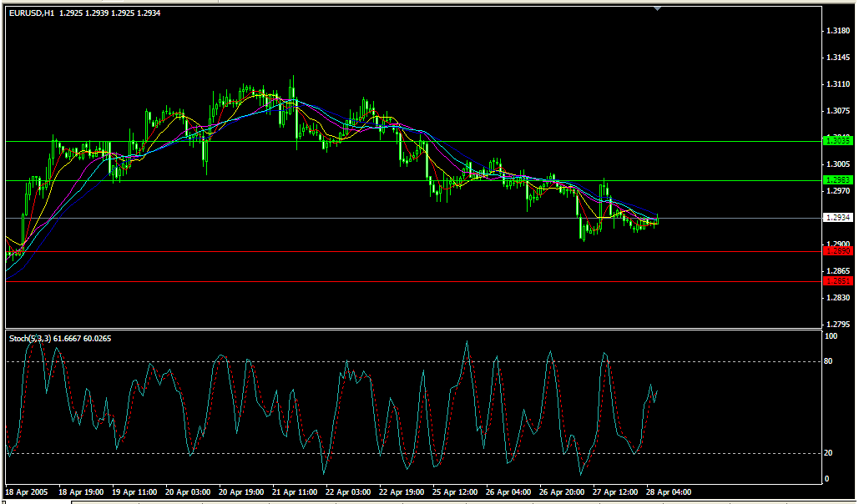Viewport: 859px width, 504px height.
Task: Click the red 1.2851 price label
Action: 837,281
